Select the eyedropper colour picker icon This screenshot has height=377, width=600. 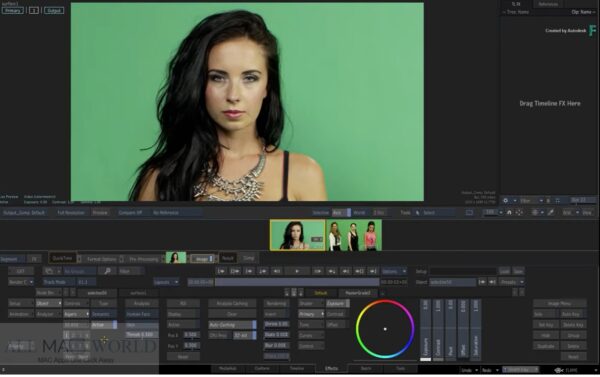coord(551,212)
